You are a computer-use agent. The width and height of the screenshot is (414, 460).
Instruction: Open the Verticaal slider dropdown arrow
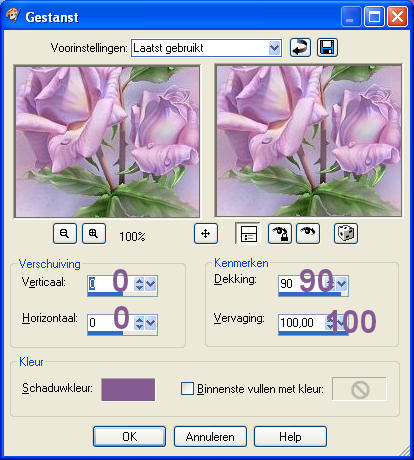click(151, 284)
